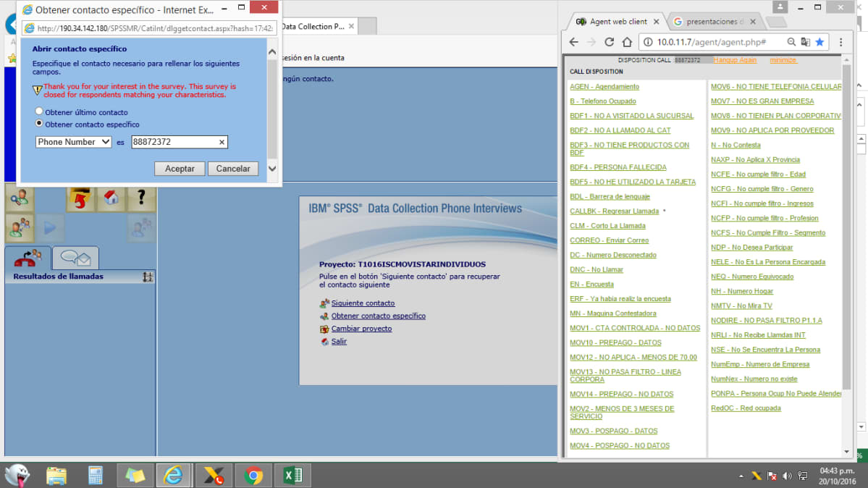Click the disposition list scrollbar thumb
This screenshot has height=488, width=868.
pyautogui.click(x=846, y=227)
